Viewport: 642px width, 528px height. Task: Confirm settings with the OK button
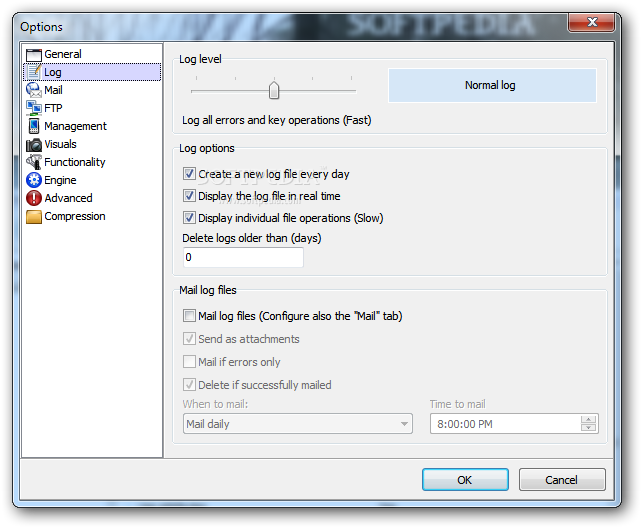coord(465,480)
